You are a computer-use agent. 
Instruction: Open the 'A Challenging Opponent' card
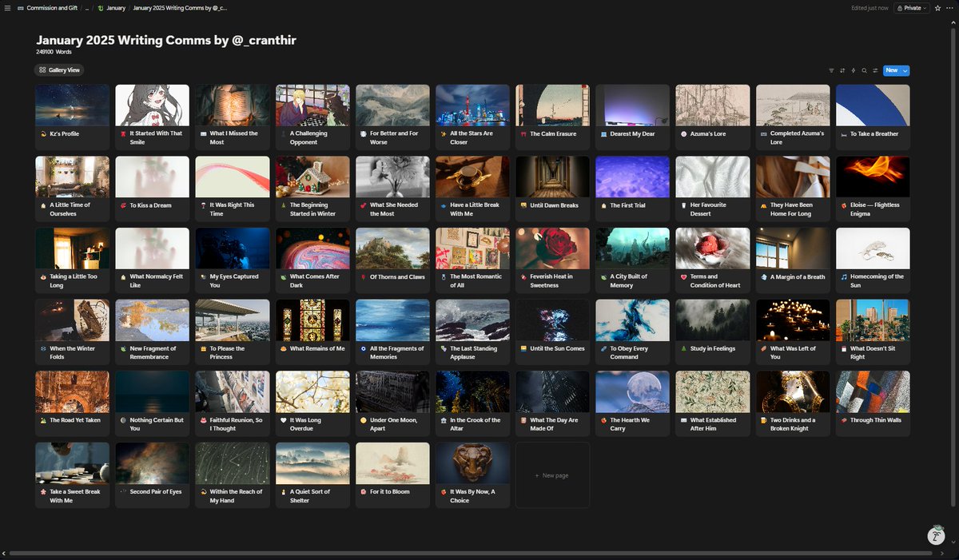pos(312,117)
